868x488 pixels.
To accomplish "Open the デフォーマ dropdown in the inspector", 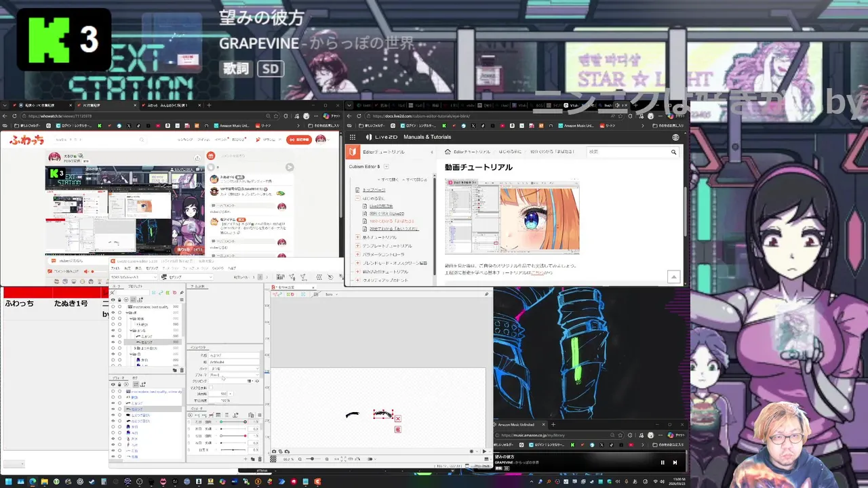I will tap(234, 375).
